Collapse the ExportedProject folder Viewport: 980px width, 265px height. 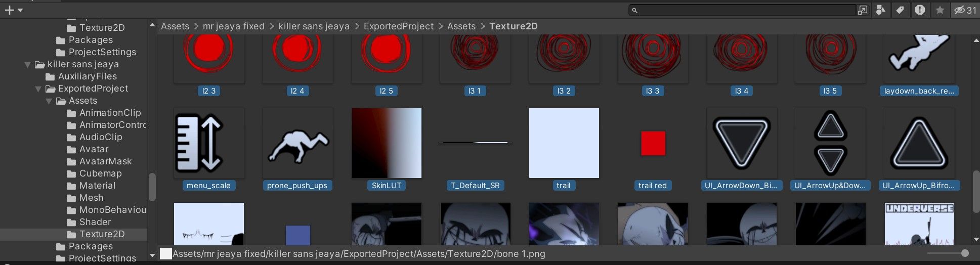38,89
